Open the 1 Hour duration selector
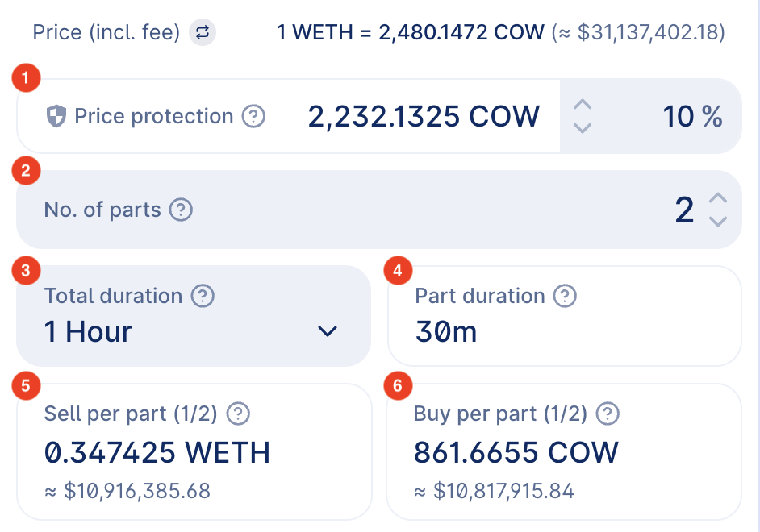The height and width of the screenshot is (532, 760). (x=89, y=331)
